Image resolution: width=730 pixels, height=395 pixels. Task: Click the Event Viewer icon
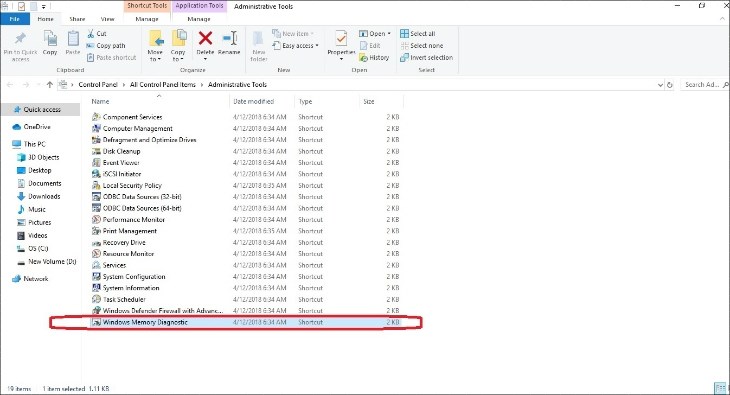click(x=96, y=163)
